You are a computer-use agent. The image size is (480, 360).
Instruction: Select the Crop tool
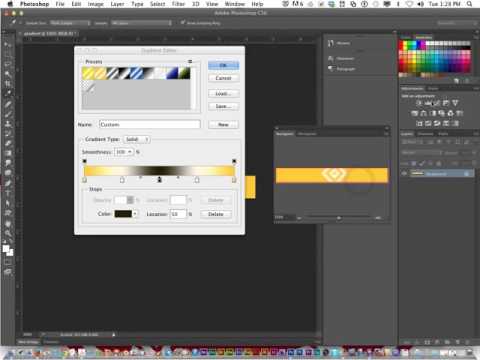tap(8, 84)
